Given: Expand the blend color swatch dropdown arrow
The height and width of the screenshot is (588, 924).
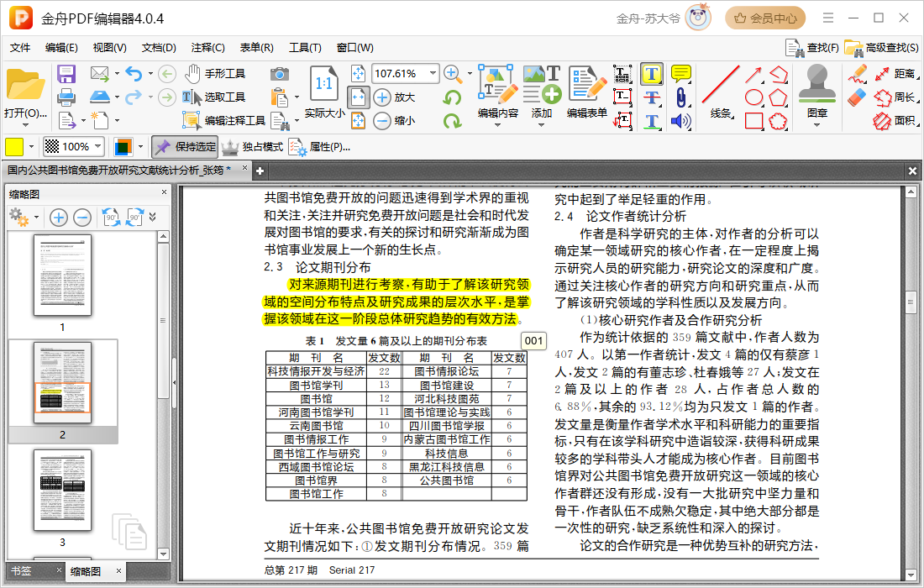Looking at the screenshot, I should coord(140,147).
